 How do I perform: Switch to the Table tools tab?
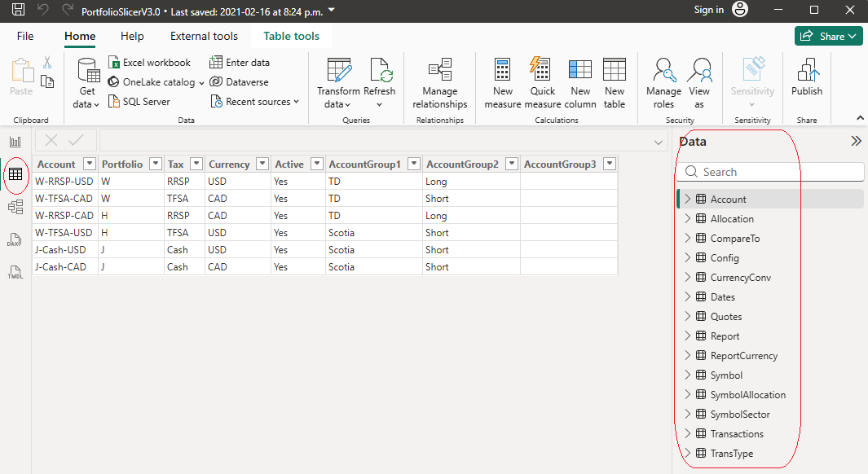pyautogui.click(x=291, y=36)
